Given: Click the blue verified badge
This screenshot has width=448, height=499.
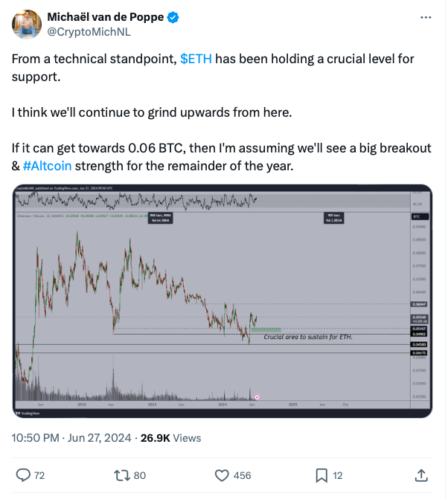Looking at the screenshot, I should pos(173,17).
